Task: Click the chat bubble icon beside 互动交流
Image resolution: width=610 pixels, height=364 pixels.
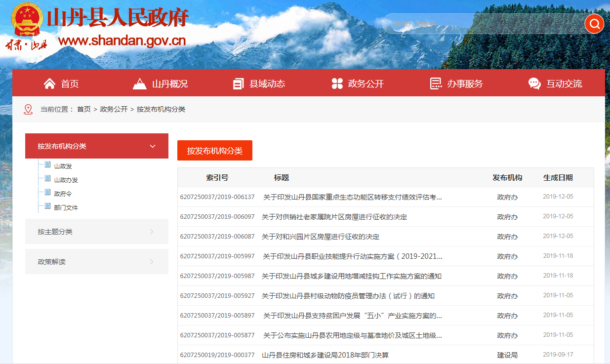Action: (x=534, y=83)
